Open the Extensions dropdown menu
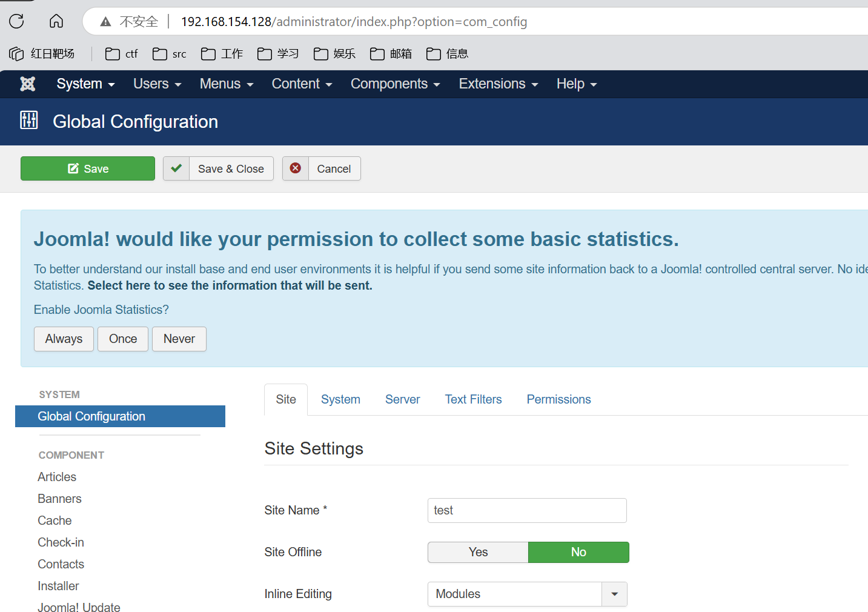868x612 pixels. pyautogui.click(x=499, y=84)
